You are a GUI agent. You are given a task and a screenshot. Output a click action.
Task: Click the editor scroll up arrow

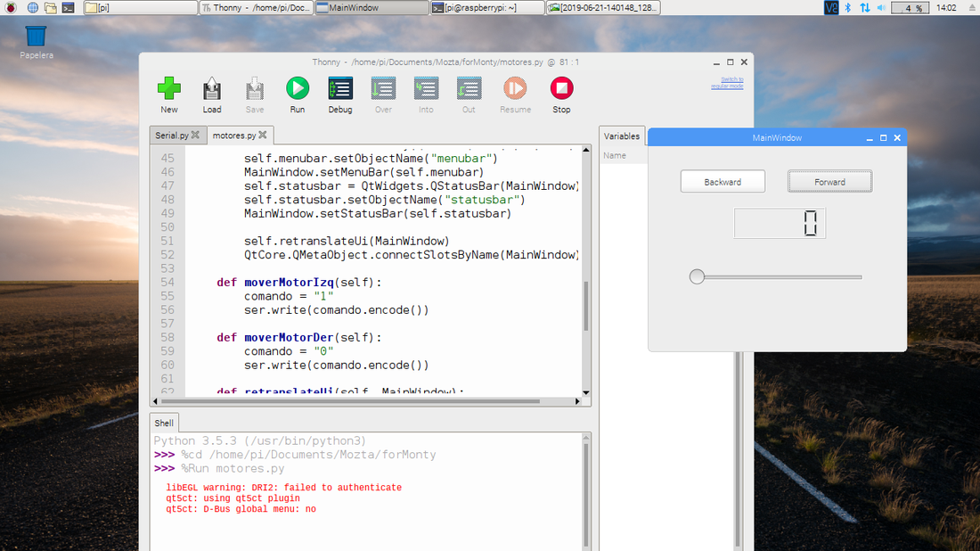(585, 150)
